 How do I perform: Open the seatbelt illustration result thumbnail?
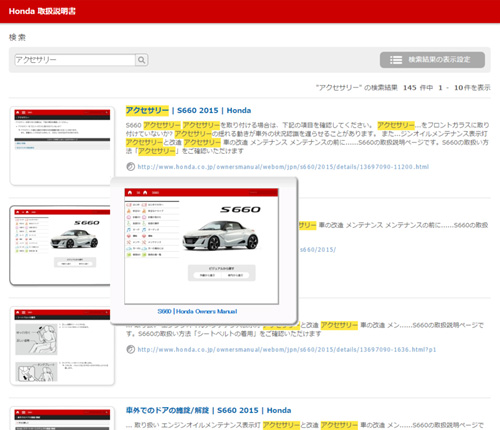tap(62, 346)
